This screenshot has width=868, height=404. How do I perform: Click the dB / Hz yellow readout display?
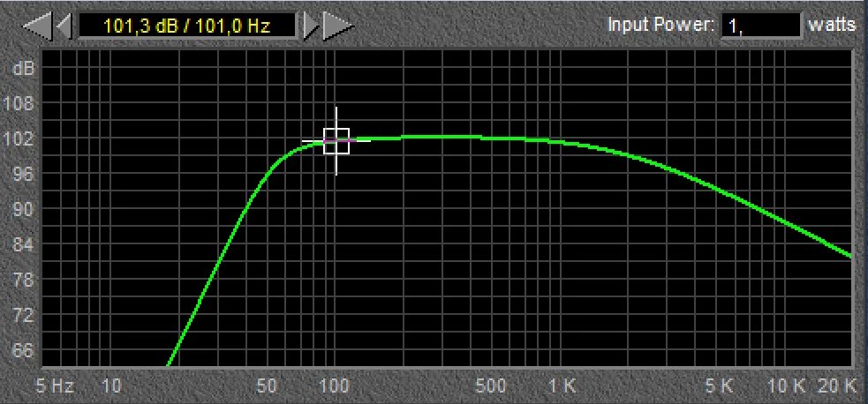point(186,25)
